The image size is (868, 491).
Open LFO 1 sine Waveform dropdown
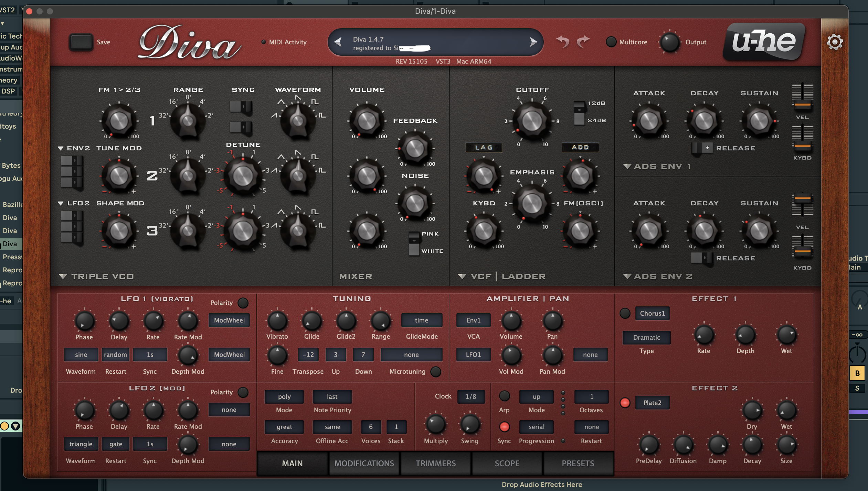click(81, 354)
